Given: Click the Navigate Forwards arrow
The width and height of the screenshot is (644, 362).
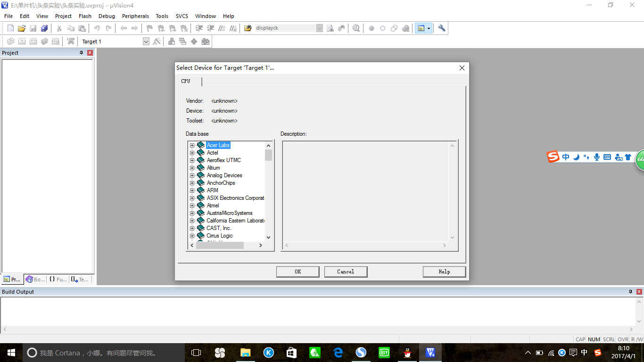Looking at the screenshot, I should (135, 28).
